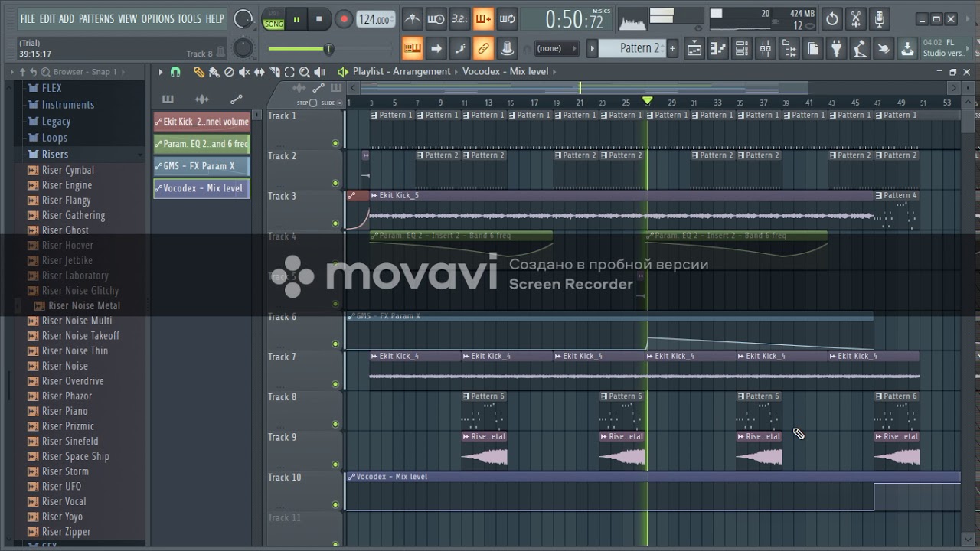Mute Track 10 with its green dot
Image resolution: width=980 pixels, height=551 pixels.
click(x=335, y=504)
